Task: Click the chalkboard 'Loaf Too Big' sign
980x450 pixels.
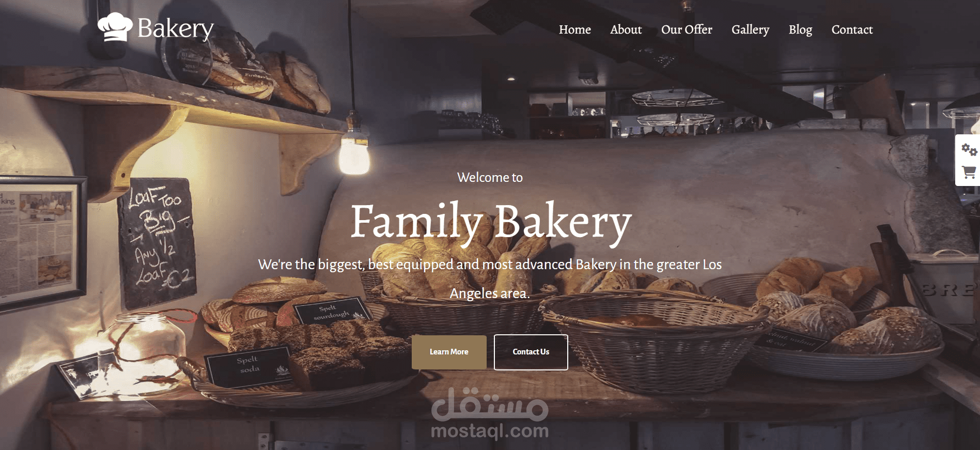Action: click(157, 242)
